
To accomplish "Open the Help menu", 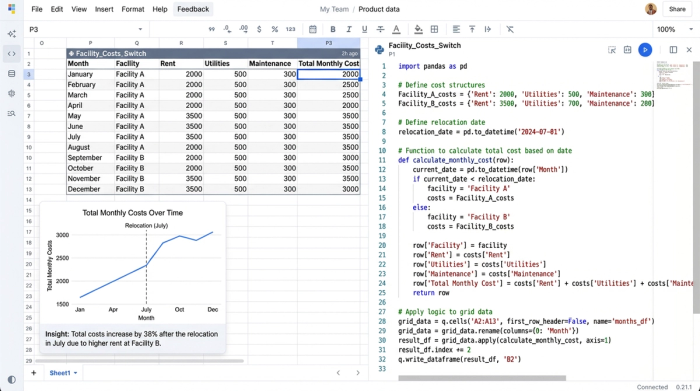I will click(159, 9).
